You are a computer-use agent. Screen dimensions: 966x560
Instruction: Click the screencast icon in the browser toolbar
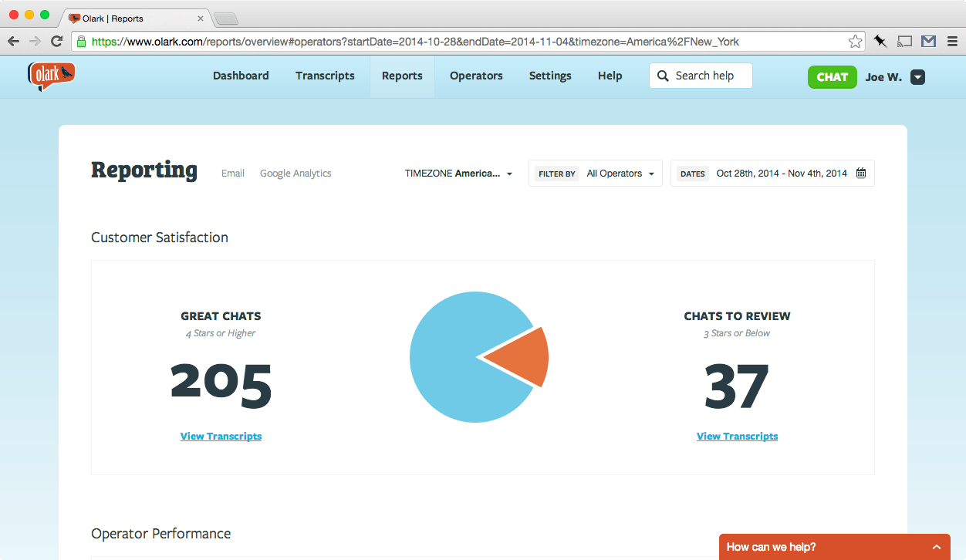tap(904, 41)
